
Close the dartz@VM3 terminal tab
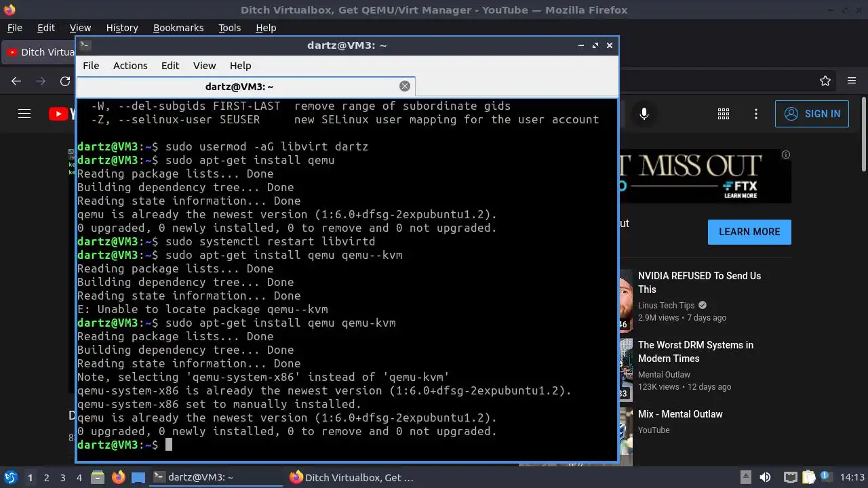(x=405, y=86)
